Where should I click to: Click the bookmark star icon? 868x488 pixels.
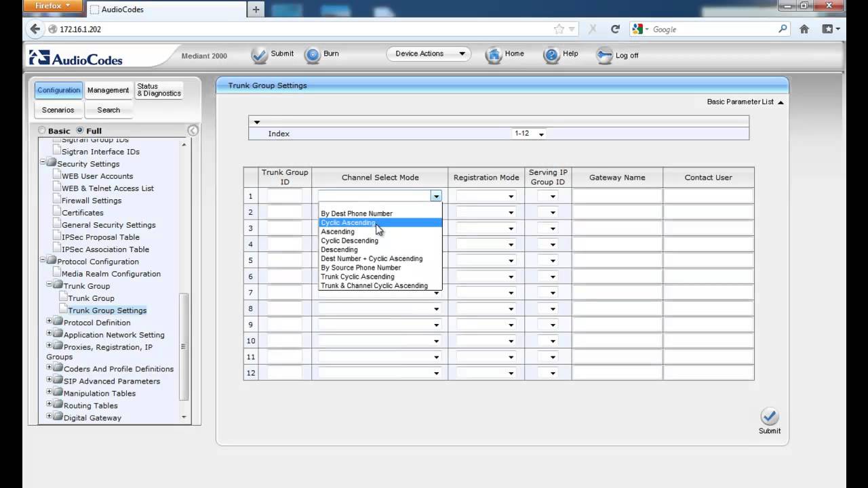pos(559,29)
